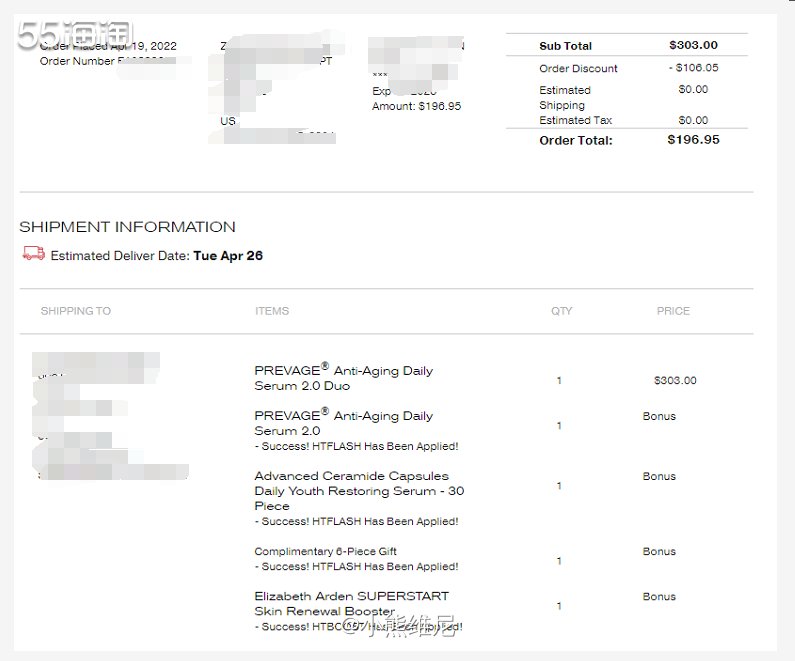Select the Order Total amount $196.95
795x661 pixels.
coord(693,140)
